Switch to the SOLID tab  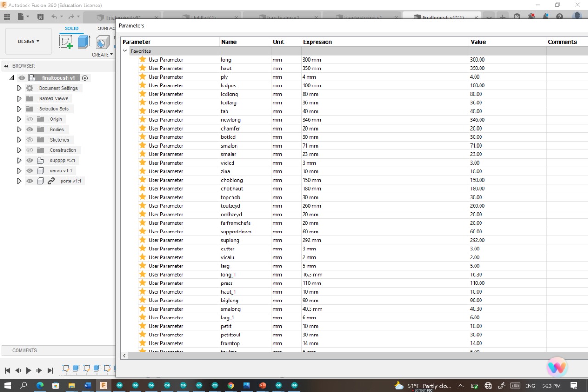[71, 28]
